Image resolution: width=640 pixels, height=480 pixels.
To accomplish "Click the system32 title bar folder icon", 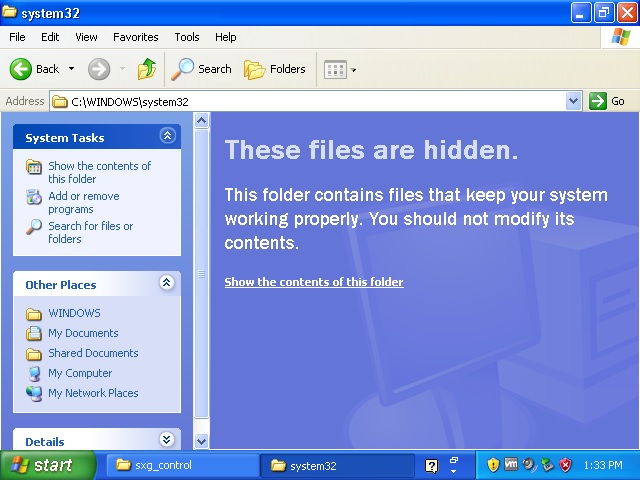I will (9, 12).
